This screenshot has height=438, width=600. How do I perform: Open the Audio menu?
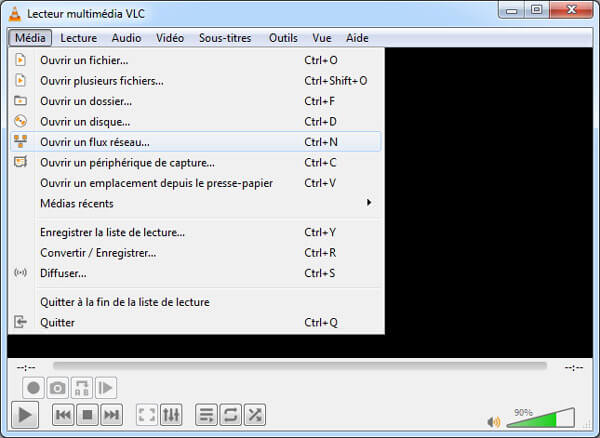click(126, 38)
